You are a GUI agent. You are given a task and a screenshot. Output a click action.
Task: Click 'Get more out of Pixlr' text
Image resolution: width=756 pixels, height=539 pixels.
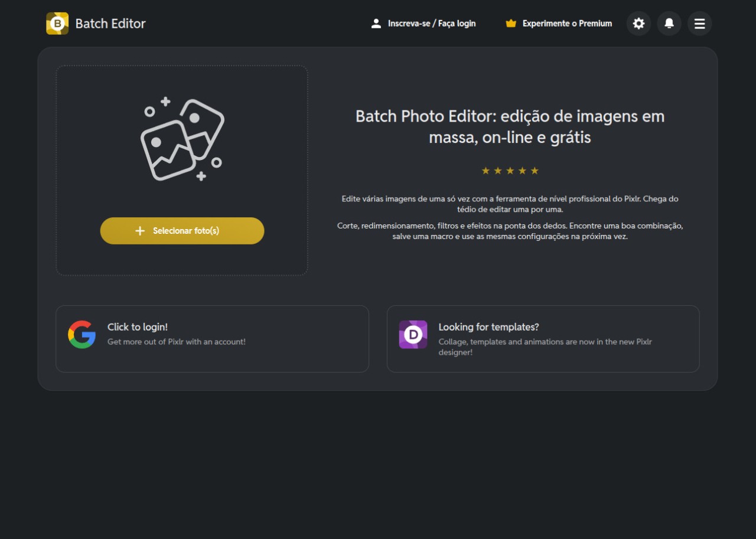click(177, 342)
